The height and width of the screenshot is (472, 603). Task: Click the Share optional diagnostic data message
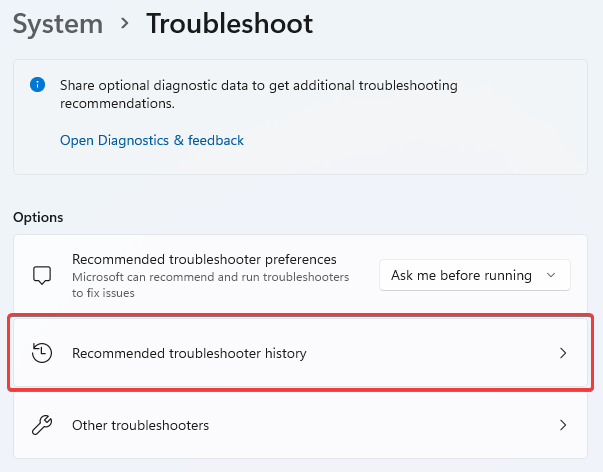[x=258, y=94]
